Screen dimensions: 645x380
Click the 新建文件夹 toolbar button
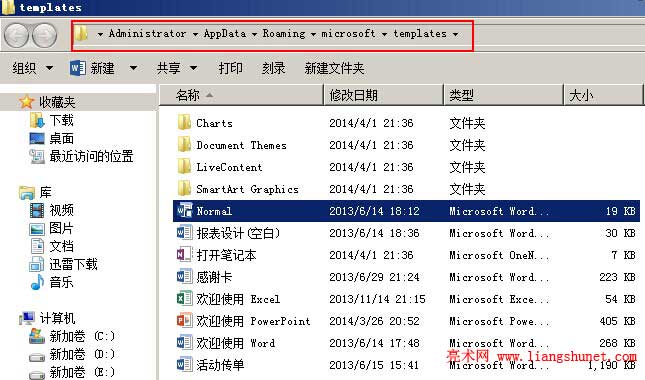pyautogui.click(x=334, y=68)
